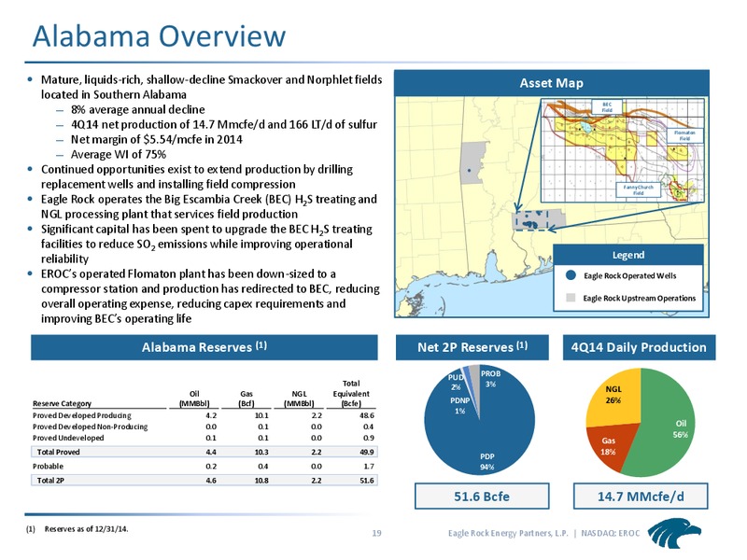Click the PDNP 1% pie label

tap(459, 405)
